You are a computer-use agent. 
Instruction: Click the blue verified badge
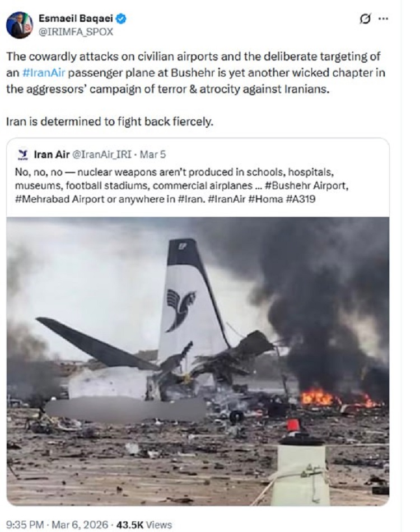[x=122, y=19]
